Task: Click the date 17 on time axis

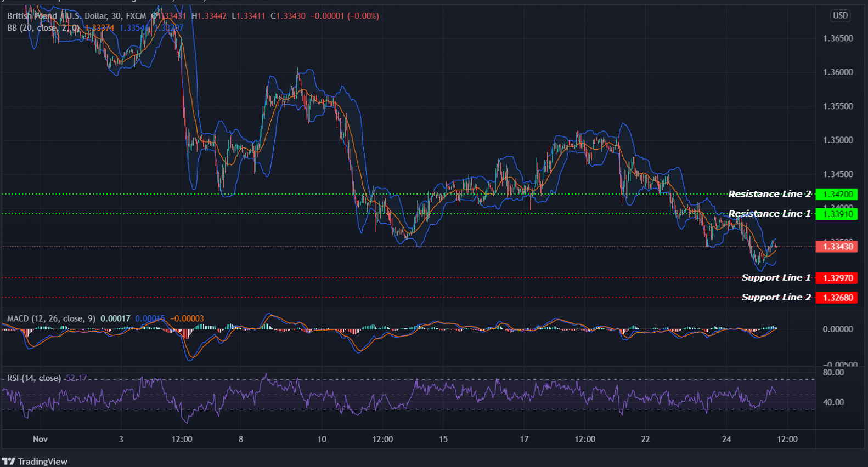Action: pos(525,439)
